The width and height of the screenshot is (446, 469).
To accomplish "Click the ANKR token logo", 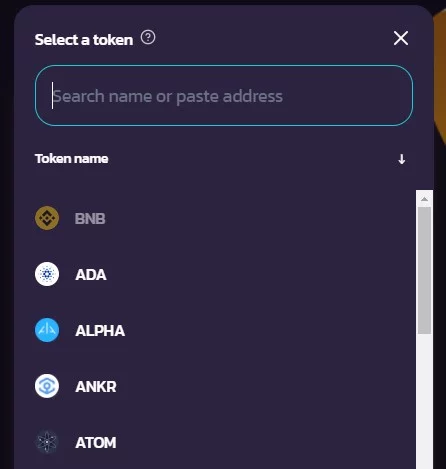I will [x=47, y=386].
